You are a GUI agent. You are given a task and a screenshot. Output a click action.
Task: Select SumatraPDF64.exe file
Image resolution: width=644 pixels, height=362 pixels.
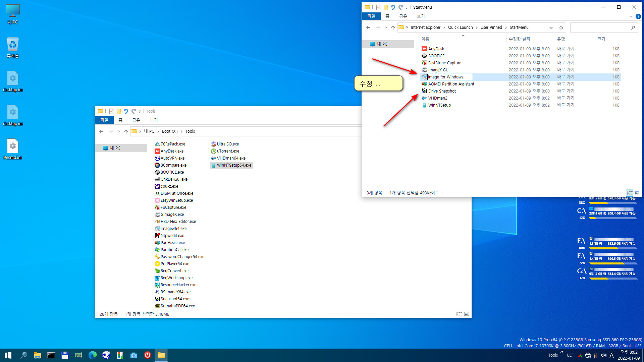[177, 306]
